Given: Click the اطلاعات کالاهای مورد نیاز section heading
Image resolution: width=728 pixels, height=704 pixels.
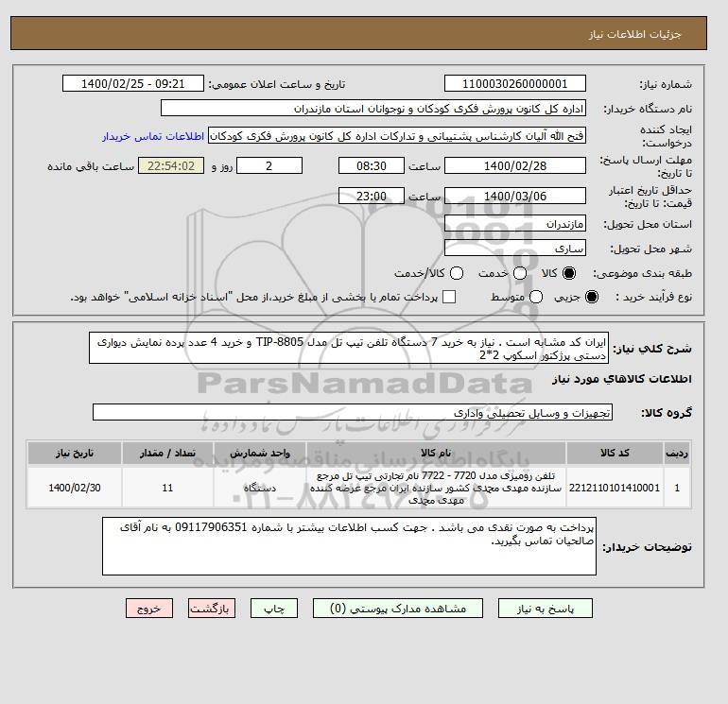Looking at the screenshot, I should pyautogui.click(x=622, y=379).
